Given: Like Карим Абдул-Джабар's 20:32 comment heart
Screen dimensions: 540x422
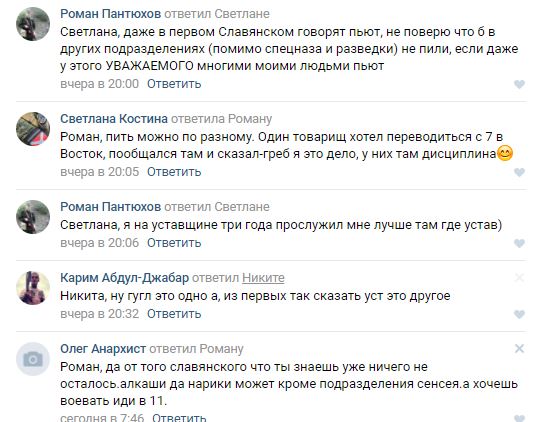Looking at the screenshot, I should pos(519,314).
